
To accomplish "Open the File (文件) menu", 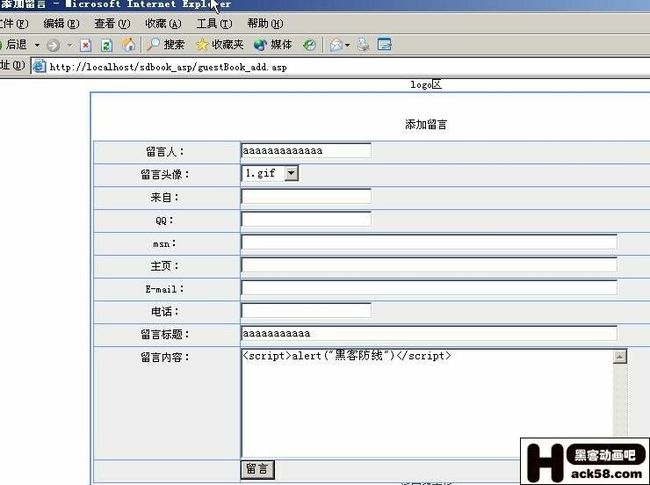I will (x=14, y=24).
